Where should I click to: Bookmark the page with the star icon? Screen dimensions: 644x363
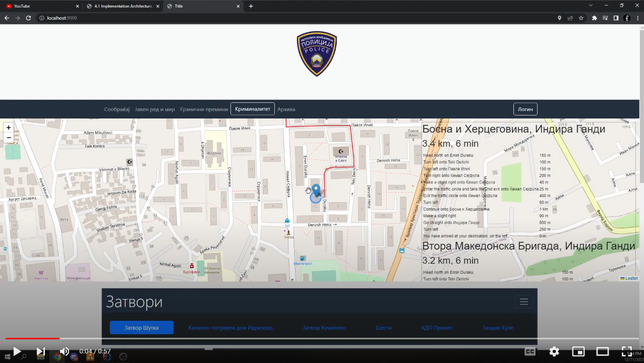coord(581,17)
